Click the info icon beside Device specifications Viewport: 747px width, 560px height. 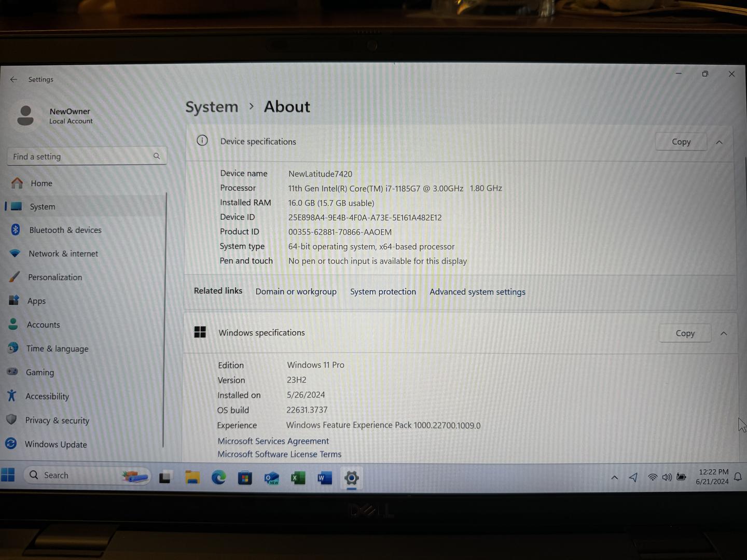click(202, 141)
